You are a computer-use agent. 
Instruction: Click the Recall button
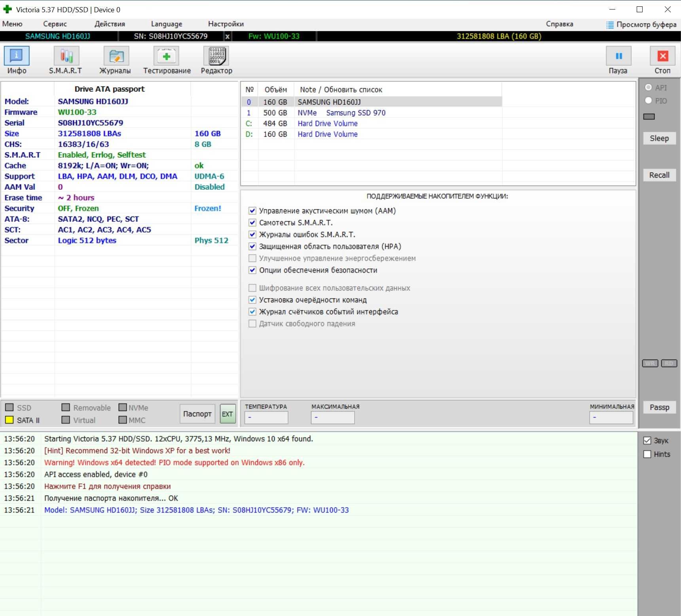pyautogui.click(x=659, y=175)
